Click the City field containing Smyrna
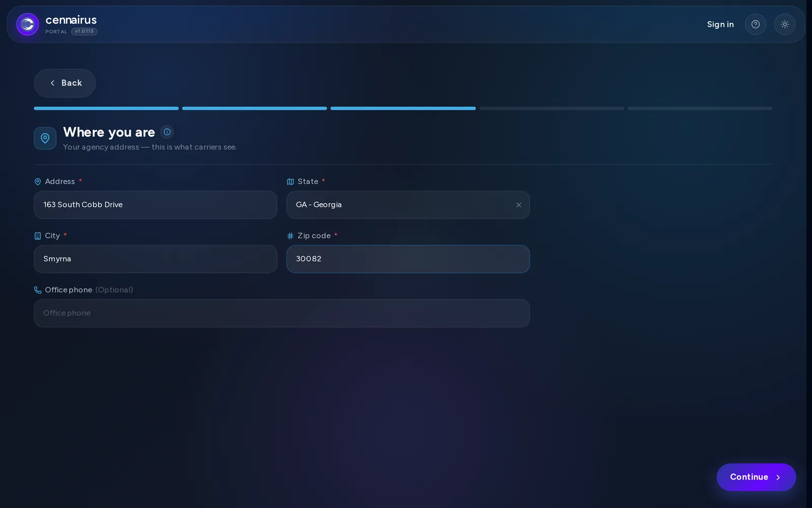Screen dimensions: 812x508 point(155,259)
